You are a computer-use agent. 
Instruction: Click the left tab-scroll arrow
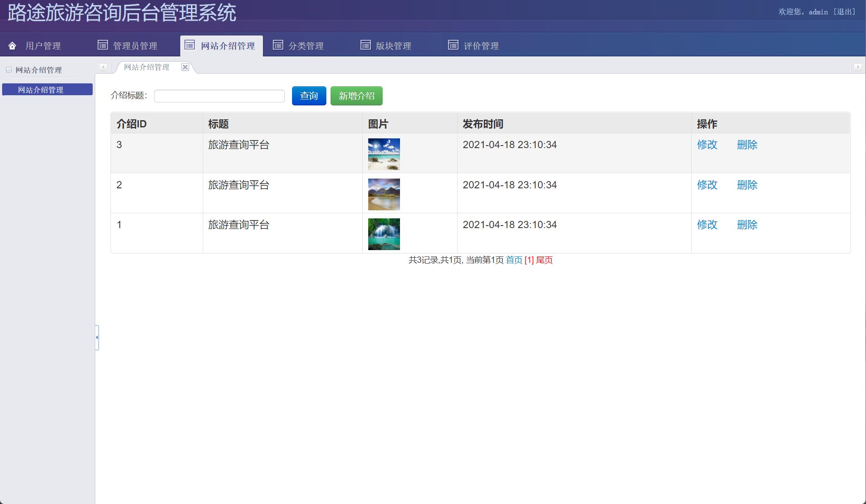pyautogui.click(x=103, y=67)
